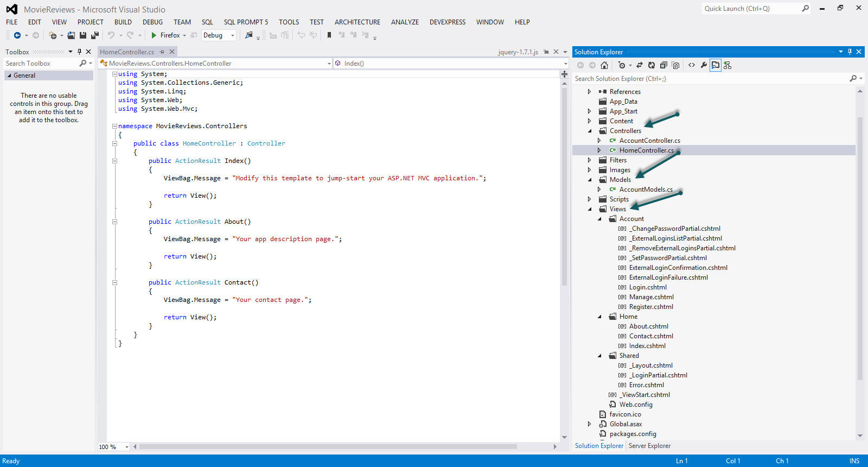Select _Layout.cshtml in Shared folder
The height and width of the screenshot is (467, 868).
pos(651,365)
